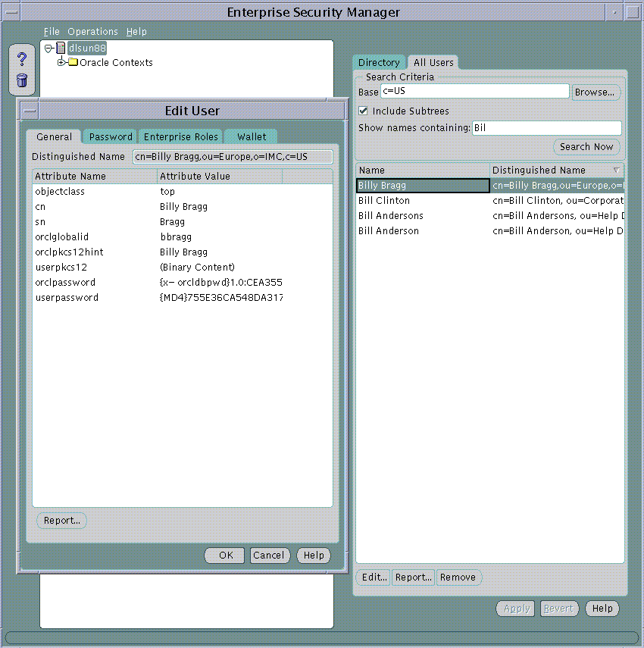Image resolution: width=644 pixels, height=648 pixels.
Task: Click Help button beside Revert
Action: pos(602,609)
